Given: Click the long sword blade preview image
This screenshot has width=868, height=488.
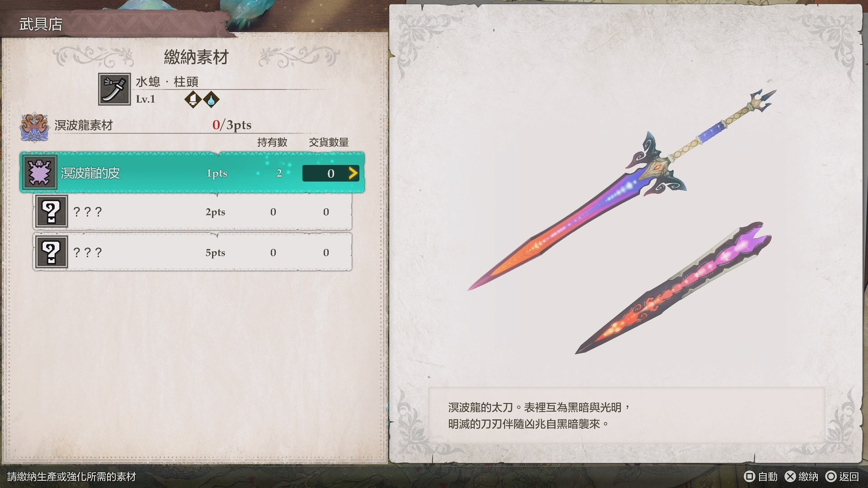Looking at the screenshot, I should point(622,190).
